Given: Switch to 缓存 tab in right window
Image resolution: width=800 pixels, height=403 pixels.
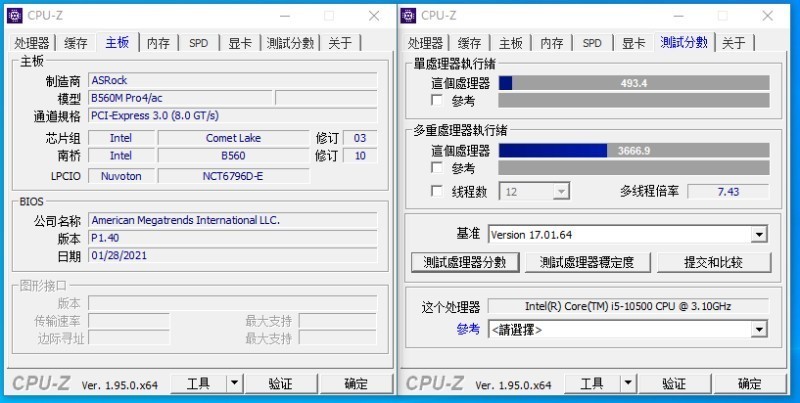Looking at the screenshot, I should click(x=469, y=43).
